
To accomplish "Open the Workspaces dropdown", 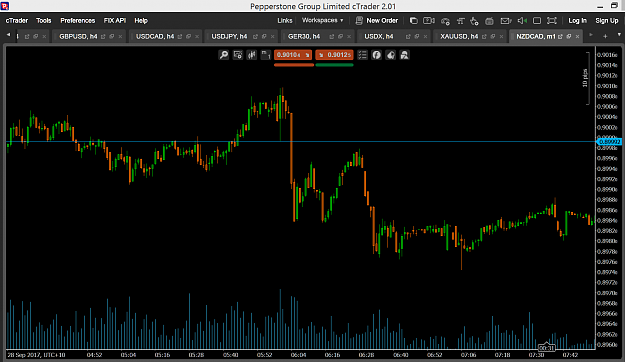I will (x=322, y=20).
